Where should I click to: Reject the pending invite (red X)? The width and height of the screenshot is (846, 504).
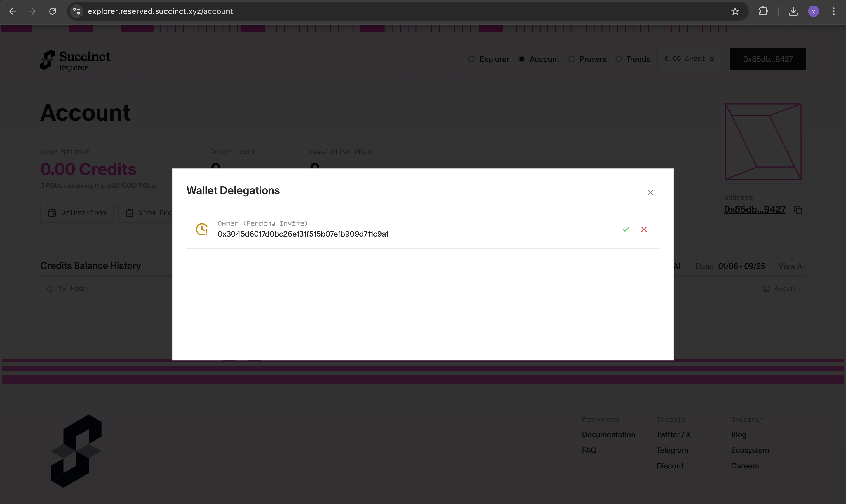tap(644, 230)
